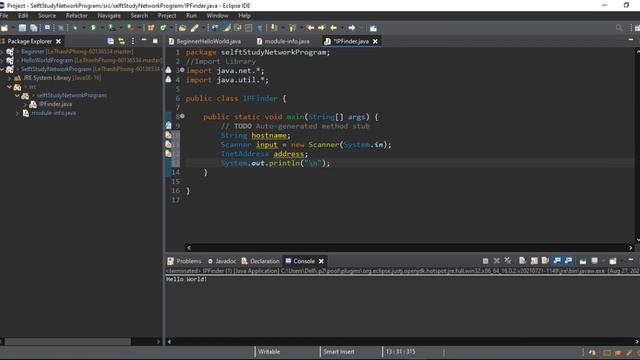Click the Open Type folder icon

182,28
